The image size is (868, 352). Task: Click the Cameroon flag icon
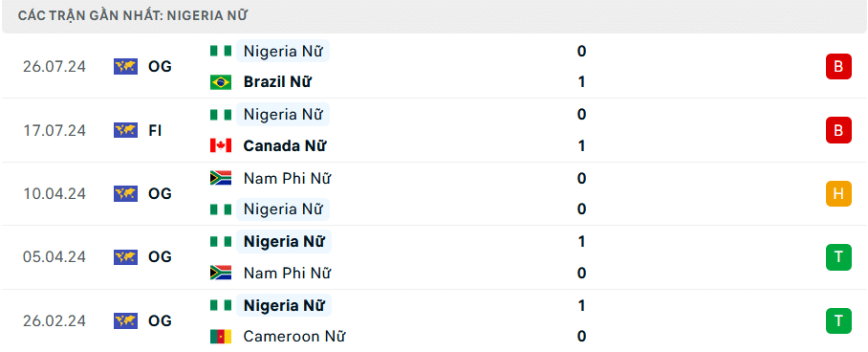point(221,337)
